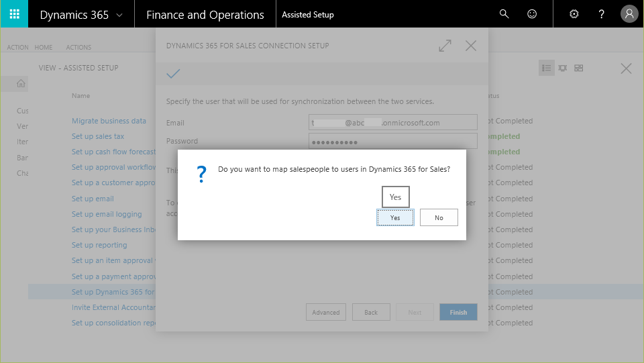Decline mapping by clicking No

pyautogui.click(x=439, y=217)
